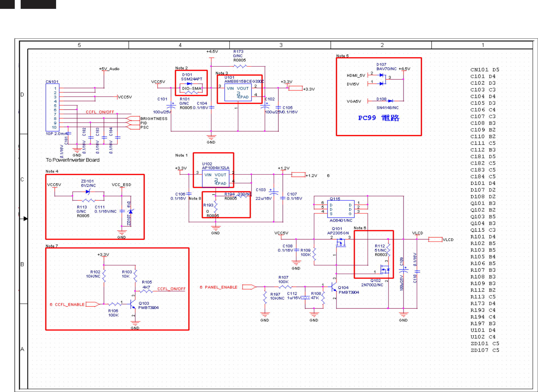Image resolution: width=538 pixels, height=392 pixels.
Task: Select column header 3 of the frame
Action: pos(281,45)
